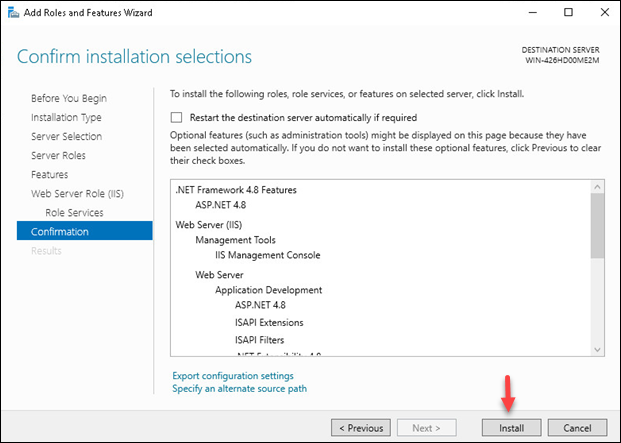The width and height of the screenshot is (621, 443).
Task: Click the wizard icon in title bar
Action: (x=12, y=12)
